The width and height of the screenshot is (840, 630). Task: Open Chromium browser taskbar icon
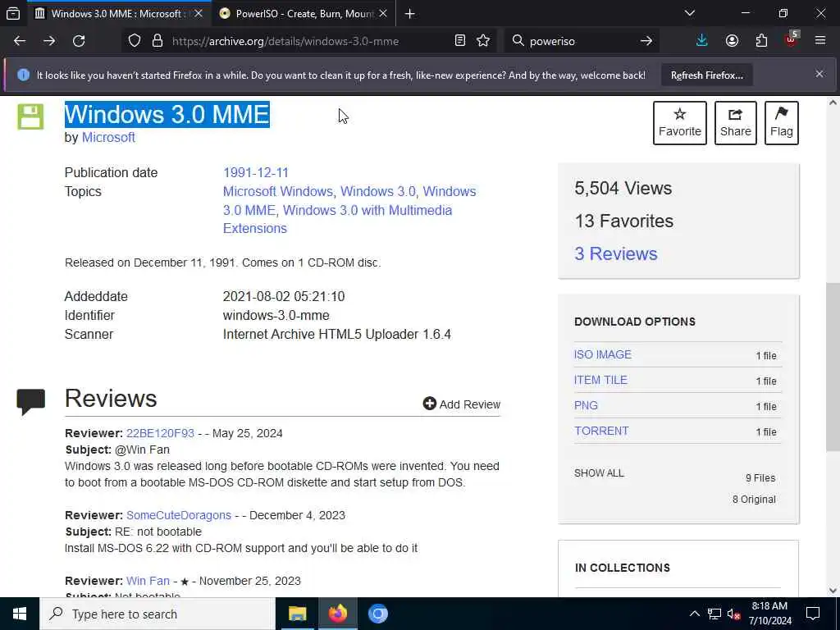377,614
